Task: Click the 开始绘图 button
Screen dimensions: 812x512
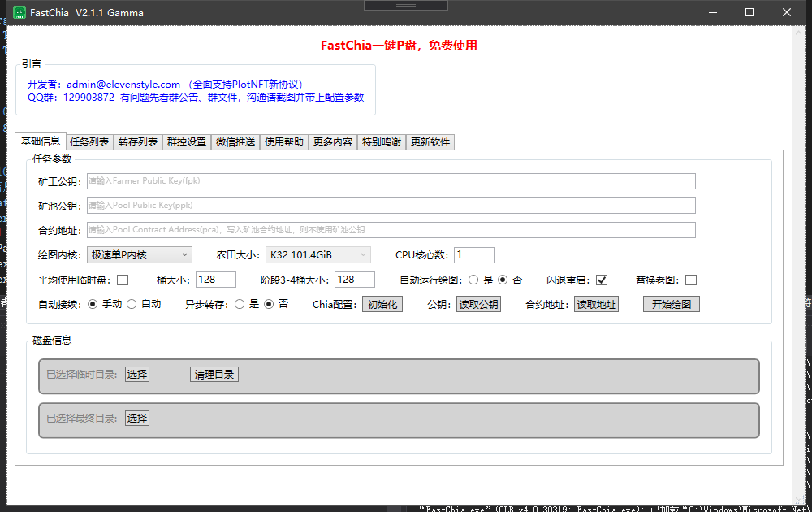Action: tap(671, 305)
